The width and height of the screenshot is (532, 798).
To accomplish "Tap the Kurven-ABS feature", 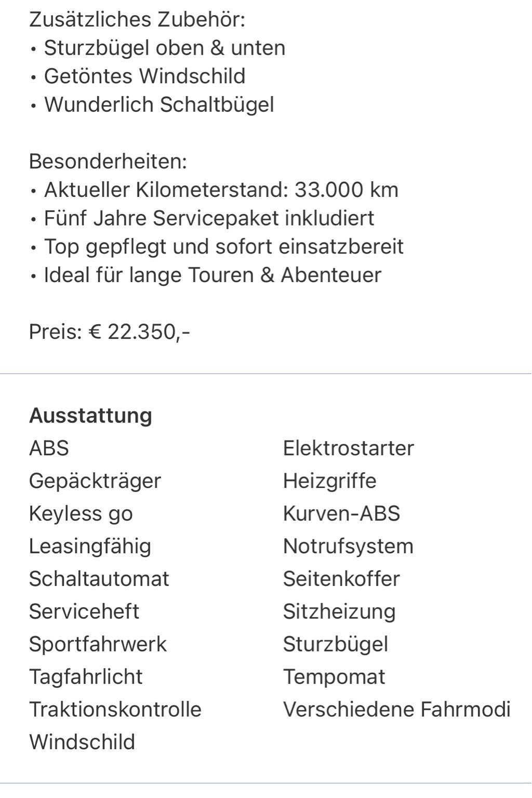I will coord(341,513).
